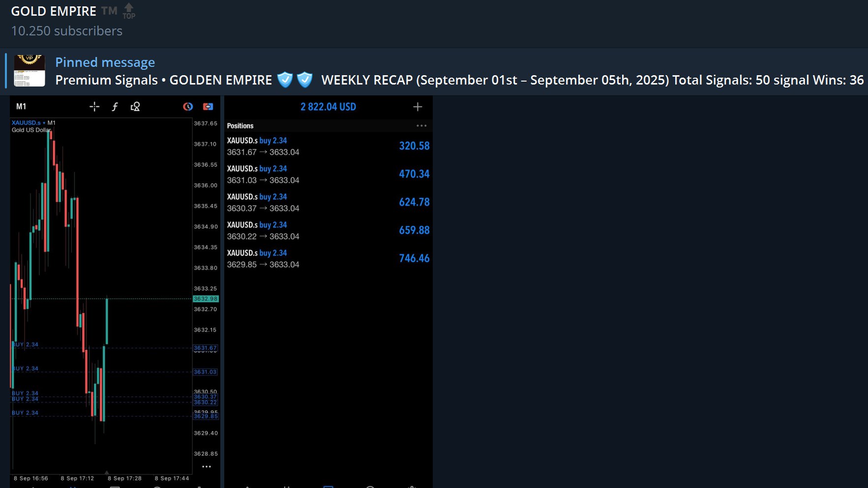Open the Premium Signals pinned message text
Screen dimensions: 868x488
click(x=459, y=80)
